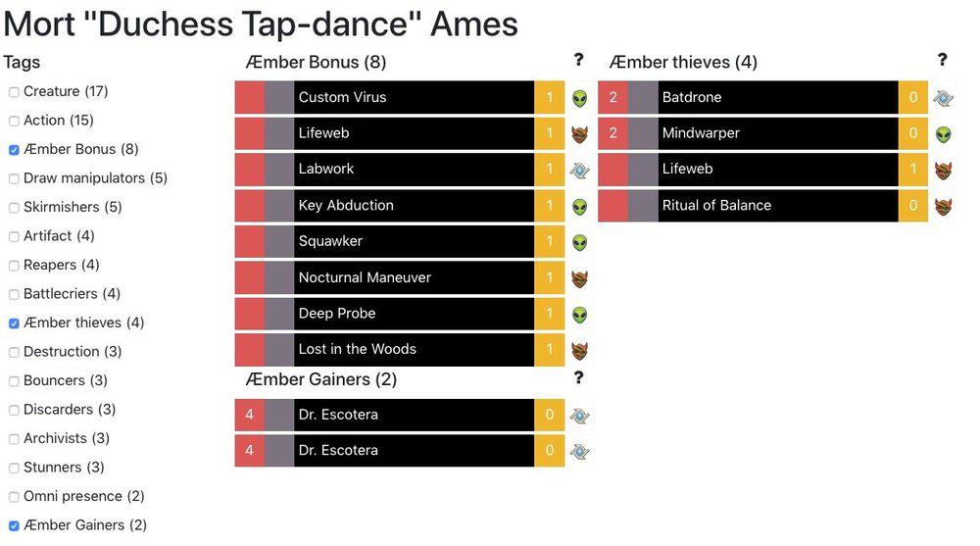
Task: Tick the Draw manipulators checkbox
Action: 14,179
